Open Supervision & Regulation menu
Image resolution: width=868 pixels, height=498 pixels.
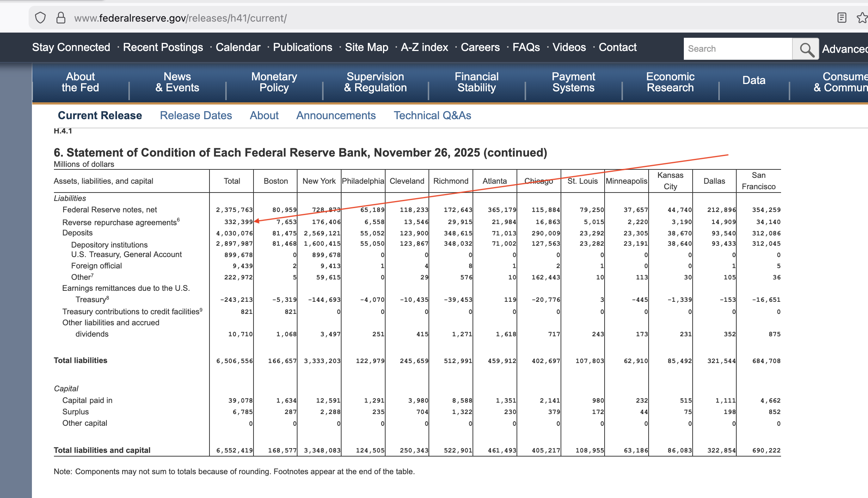coord(375,82)
